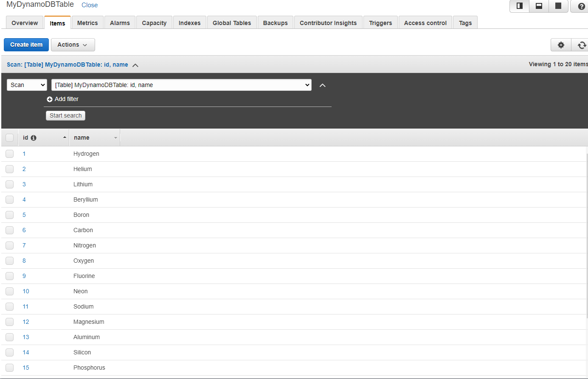Switch to the Capacity tab

click(x=154, y=23)
